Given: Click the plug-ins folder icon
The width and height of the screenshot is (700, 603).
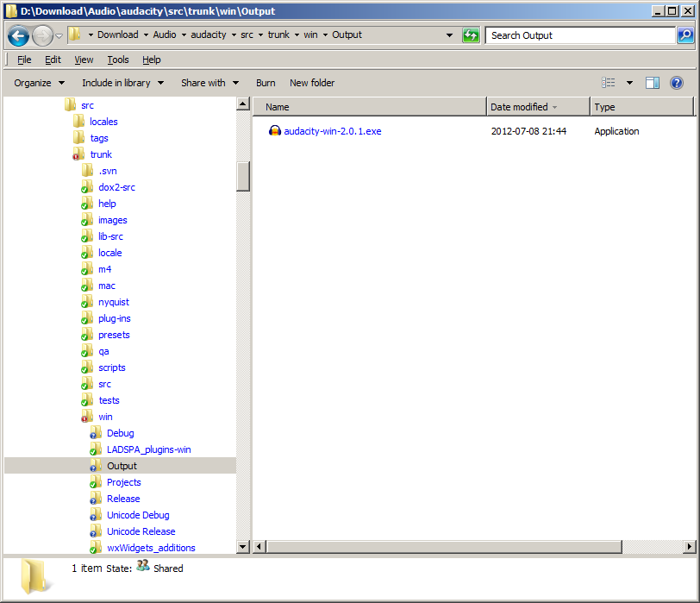Looking at the screenshot, I should [87, 318].
